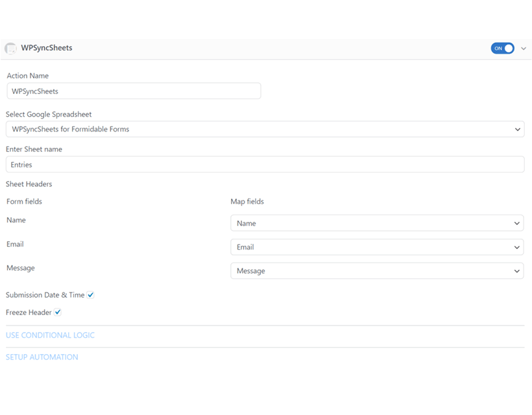The image size is (532, 415).
Task: Uncheck the Freeze Header checkbox
Action: point(58,313)
